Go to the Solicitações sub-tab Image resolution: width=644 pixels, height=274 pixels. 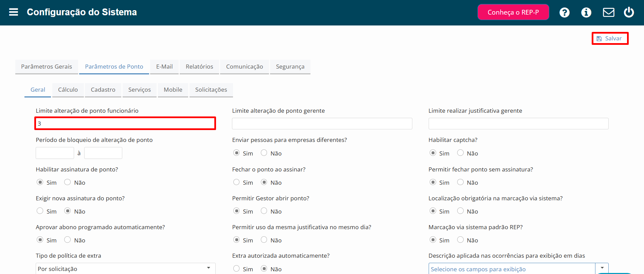pyautogui.click(x=211, y=90)
